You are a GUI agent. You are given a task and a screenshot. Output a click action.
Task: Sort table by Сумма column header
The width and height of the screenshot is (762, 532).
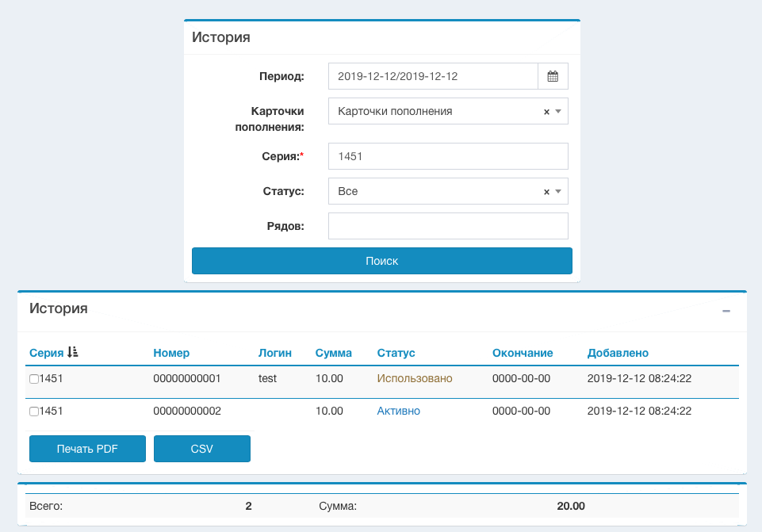333,353
